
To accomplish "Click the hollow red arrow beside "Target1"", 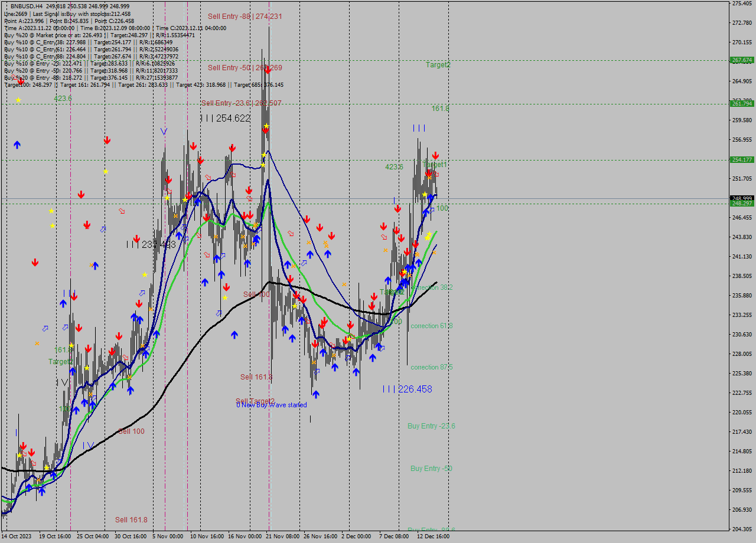I will (436, 173).
